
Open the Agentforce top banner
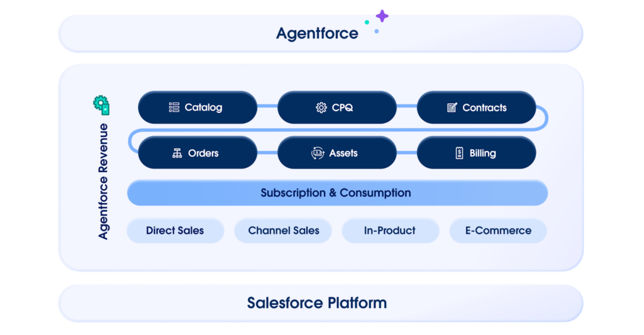click(x=317, y=33)
